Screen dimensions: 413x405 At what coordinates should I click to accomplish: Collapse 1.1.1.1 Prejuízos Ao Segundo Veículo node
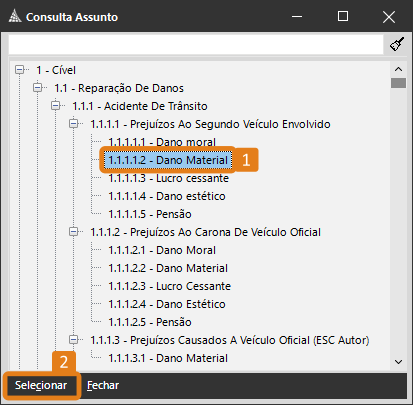point(74,124)
